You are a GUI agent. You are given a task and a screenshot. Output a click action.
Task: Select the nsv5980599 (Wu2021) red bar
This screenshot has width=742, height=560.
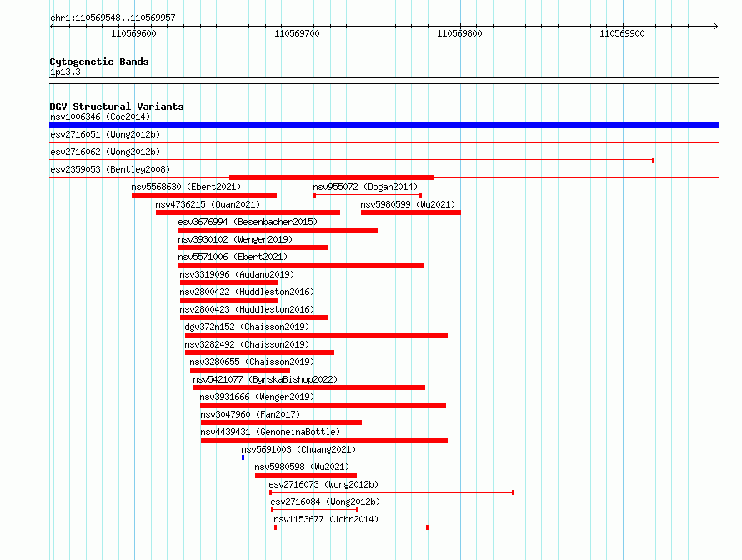tap(411, 212)
